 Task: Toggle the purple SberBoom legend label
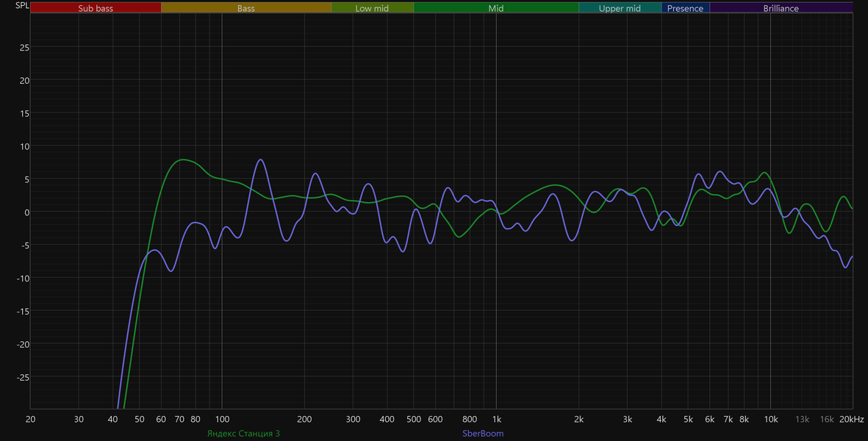(483, 433)
